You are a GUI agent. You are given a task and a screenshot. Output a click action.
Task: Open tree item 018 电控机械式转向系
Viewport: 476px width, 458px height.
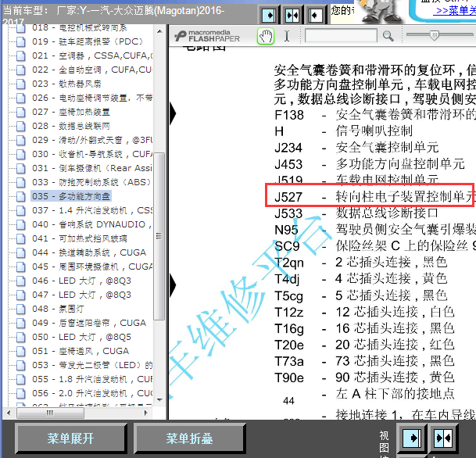pyautogui.click(x=80, y=27)
